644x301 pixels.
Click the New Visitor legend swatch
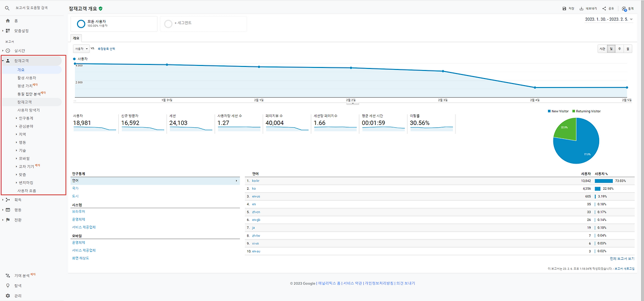pos(549,111)
